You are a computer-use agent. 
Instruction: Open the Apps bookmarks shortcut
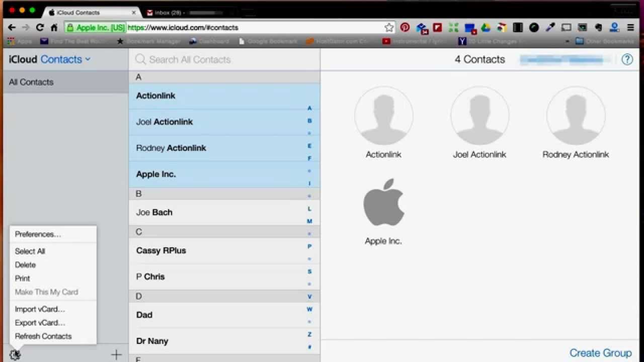point(20,41)
